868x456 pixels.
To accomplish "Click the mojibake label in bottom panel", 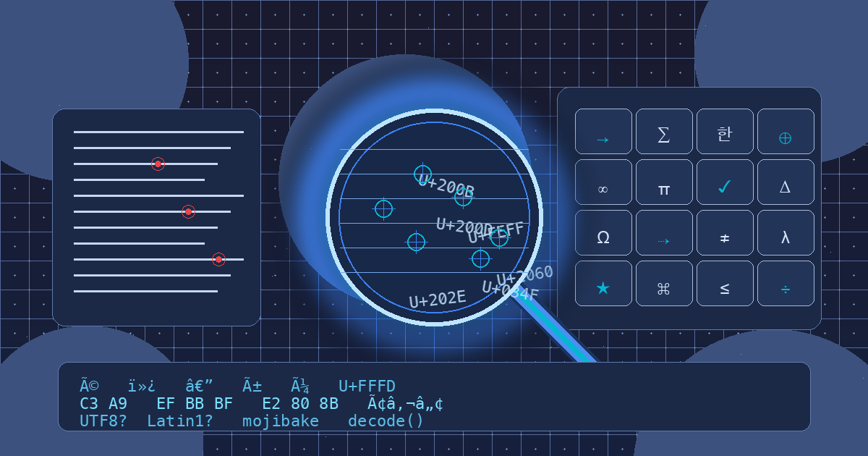I will point(281,421).
